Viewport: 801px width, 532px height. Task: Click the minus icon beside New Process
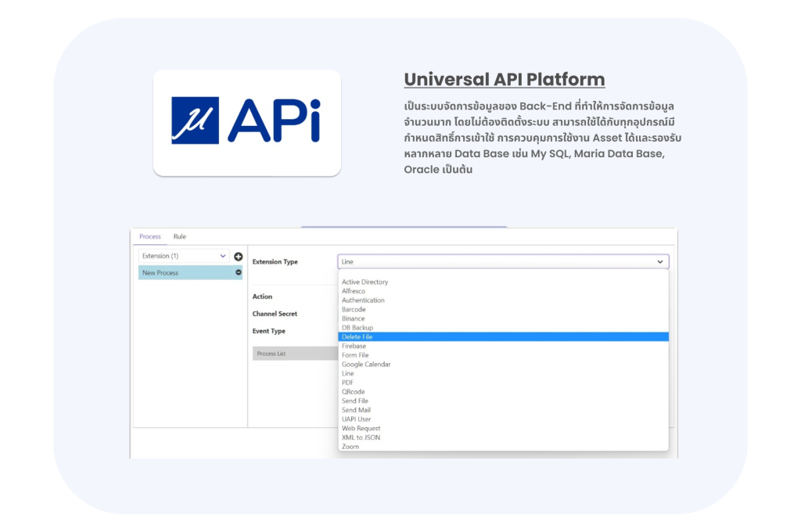coord(237,273)
